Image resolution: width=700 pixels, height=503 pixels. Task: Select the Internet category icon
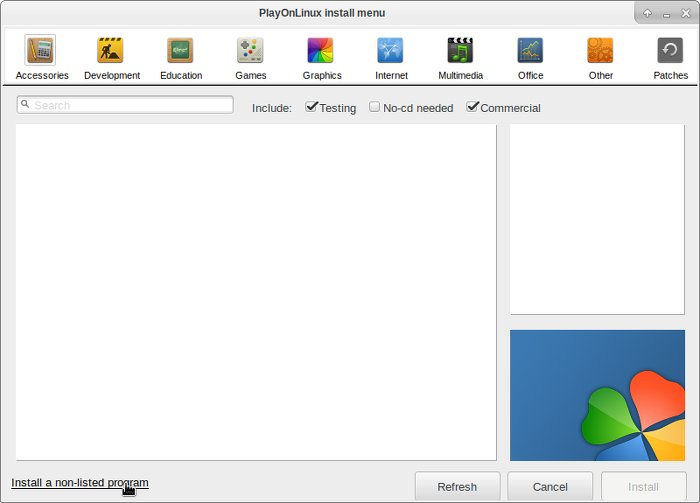point(390,50)
